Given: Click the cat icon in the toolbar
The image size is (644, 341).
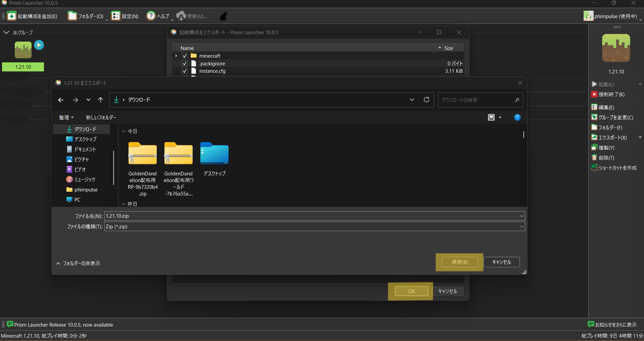Looking at the screenshot, I should 224,16.
